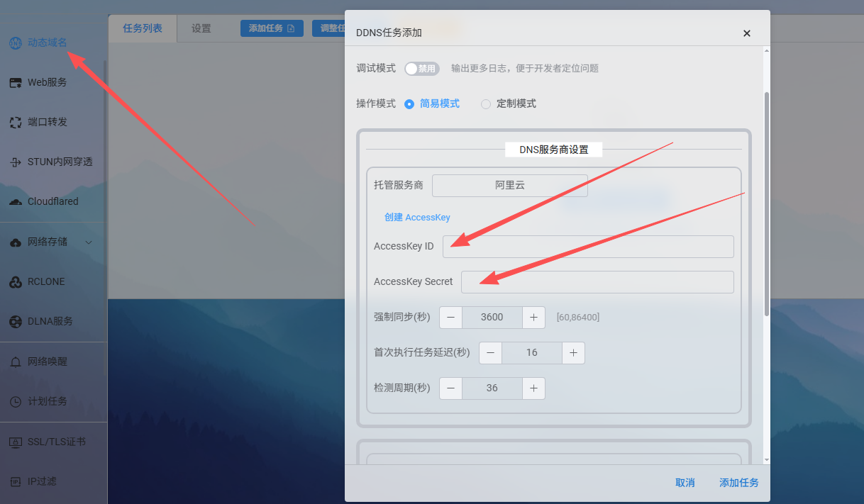Select the Web服务 icon in sidebar
Screen dimensions: 864x504
[15, 83]
